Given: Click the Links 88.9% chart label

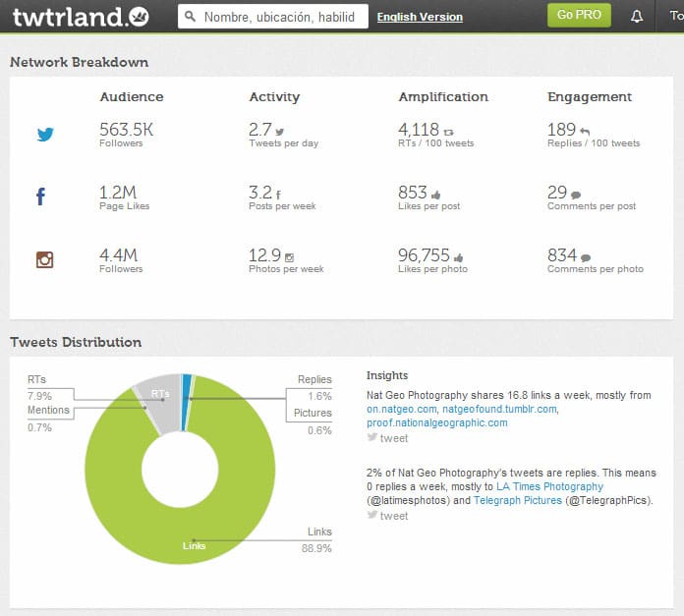Looking at the screenshot, I should tap(316, 539).
